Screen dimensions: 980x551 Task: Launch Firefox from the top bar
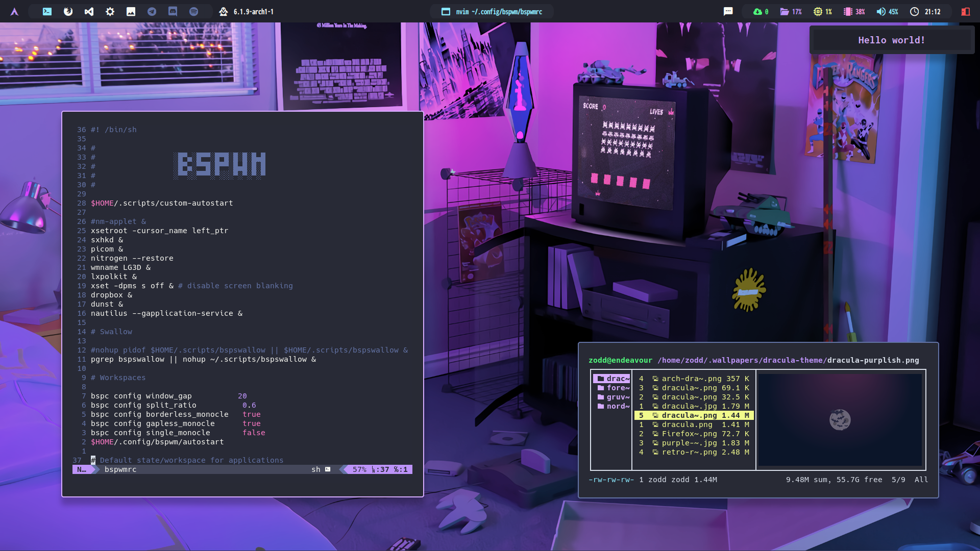tap(68, 11)
